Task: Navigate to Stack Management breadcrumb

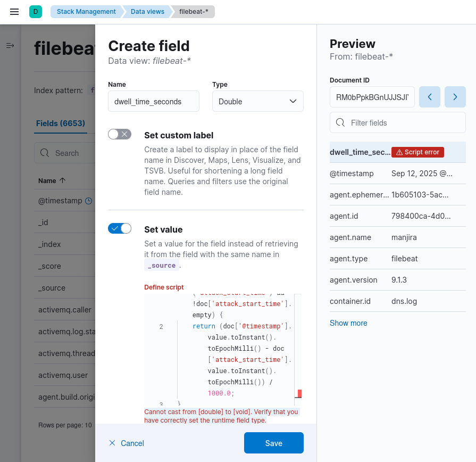Action: (x=86, y=12)
